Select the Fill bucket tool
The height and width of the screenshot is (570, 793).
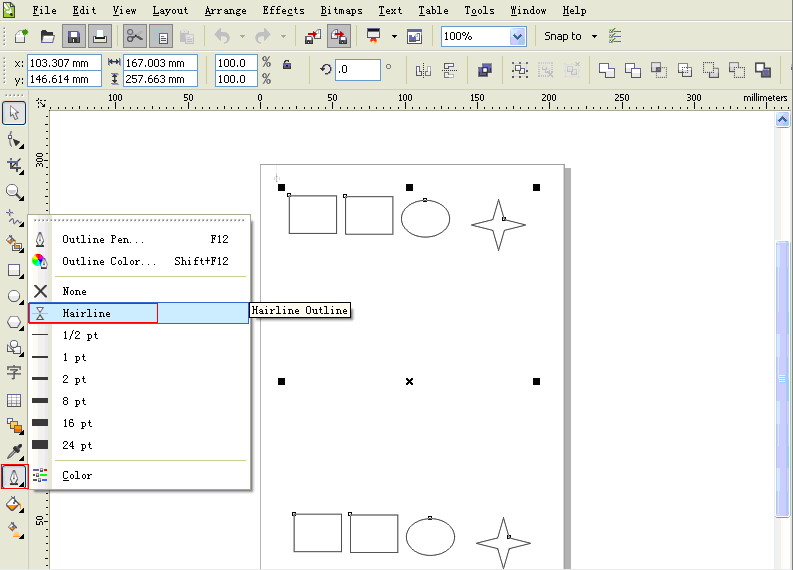[x=14, y=504]
